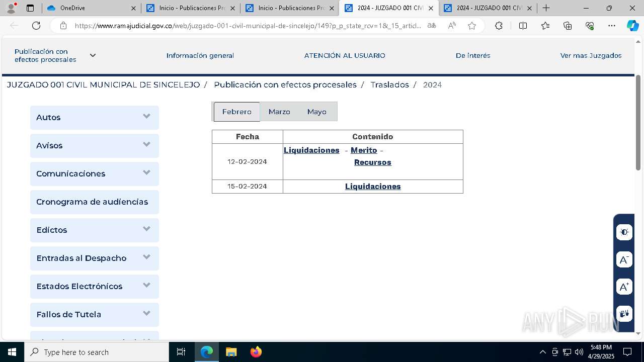Image resolution: width=644 pixels, height=362 pixels.
Task: Open Cronograma de audiencias link
Action: (x=95, y=202)
